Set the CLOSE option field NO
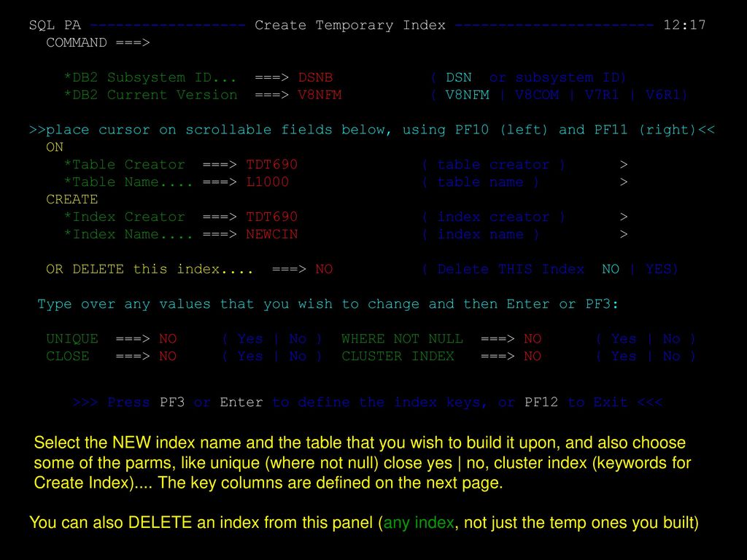The width and height of the screenshot is (747, 560). [168, 356]
